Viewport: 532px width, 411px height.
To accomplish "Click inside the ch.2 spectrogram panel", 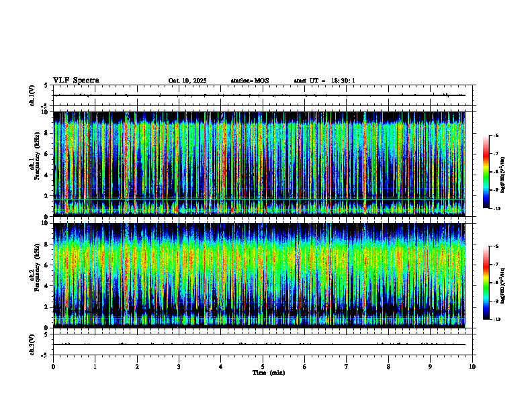I will (259, 275).
